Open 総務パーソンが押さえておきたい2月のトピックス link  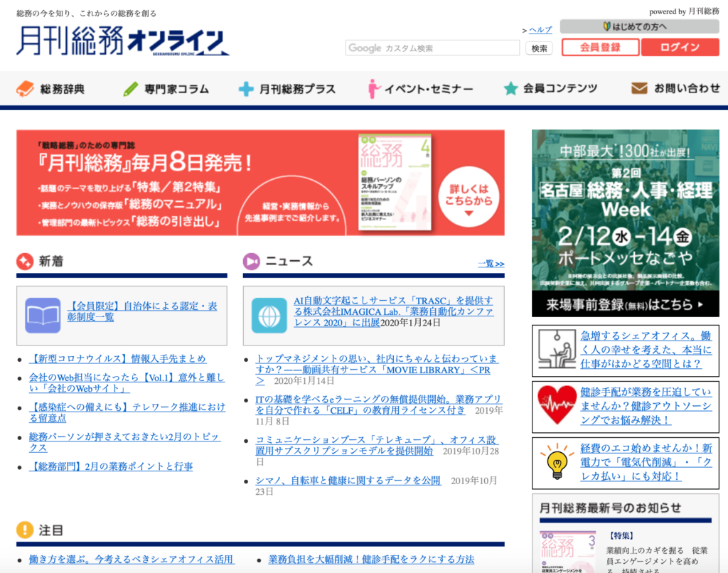click(124, 442)
